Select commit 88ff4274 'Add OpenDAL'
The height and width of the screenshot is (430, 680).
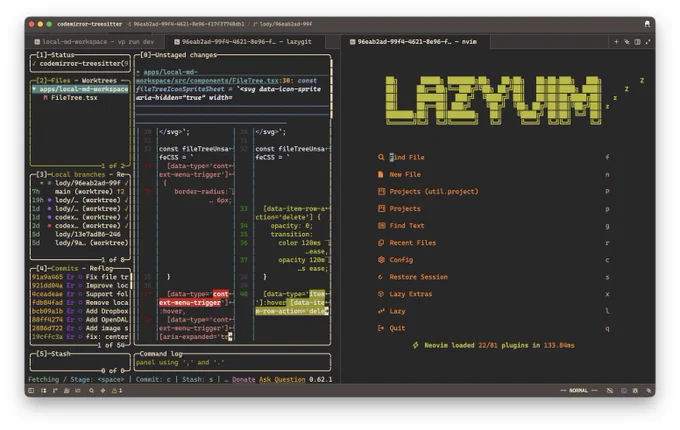80,319
